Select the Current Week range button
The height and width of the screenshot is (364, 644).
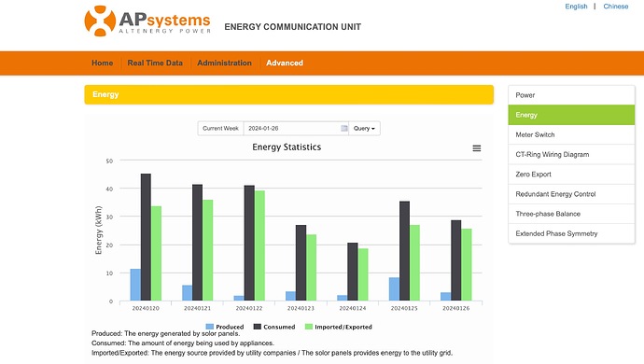click(220, 129)
